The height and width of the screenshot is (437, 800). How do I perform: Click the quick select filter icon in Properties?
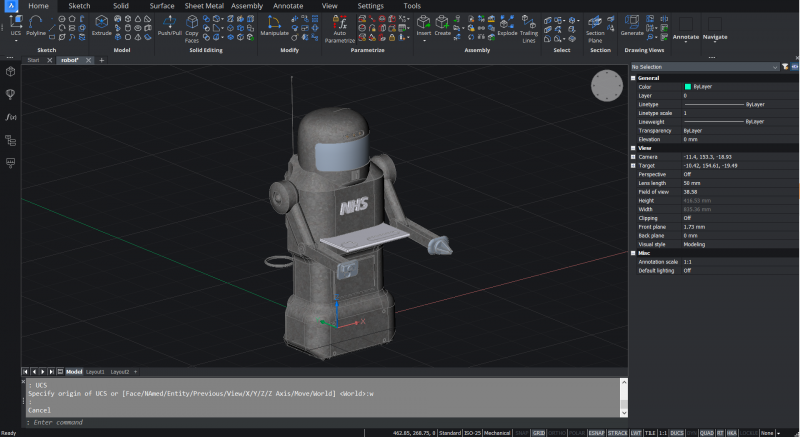[785, 67]
